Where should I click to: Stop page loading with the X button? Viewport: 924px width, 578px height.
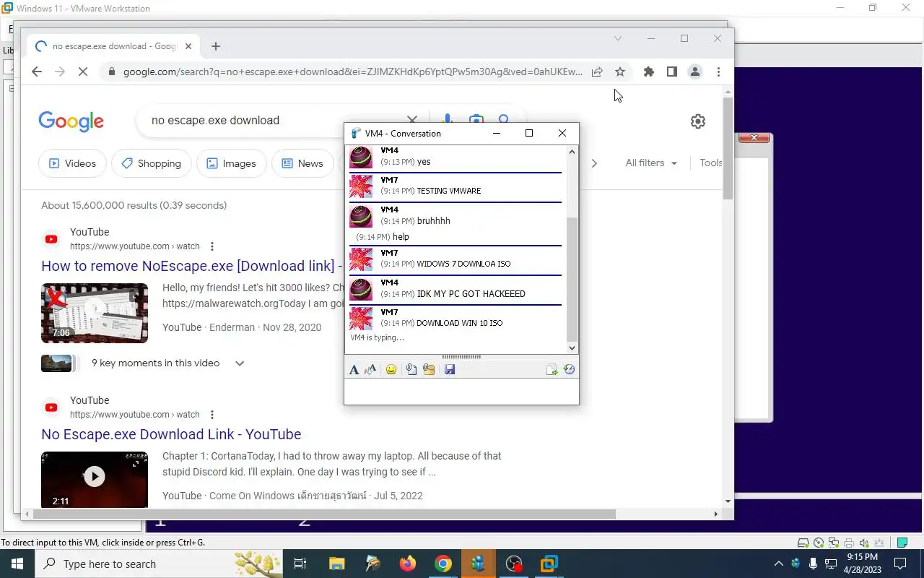(82, 72)
